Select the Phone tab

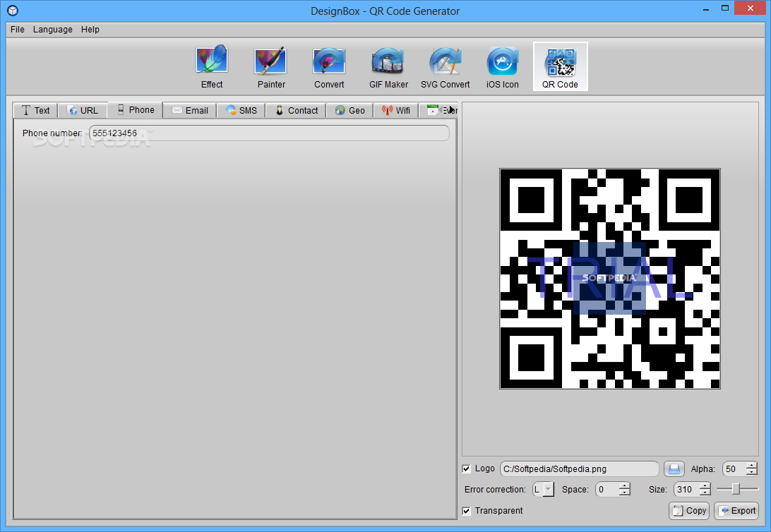pyautogui.click(x=136, y=109)
